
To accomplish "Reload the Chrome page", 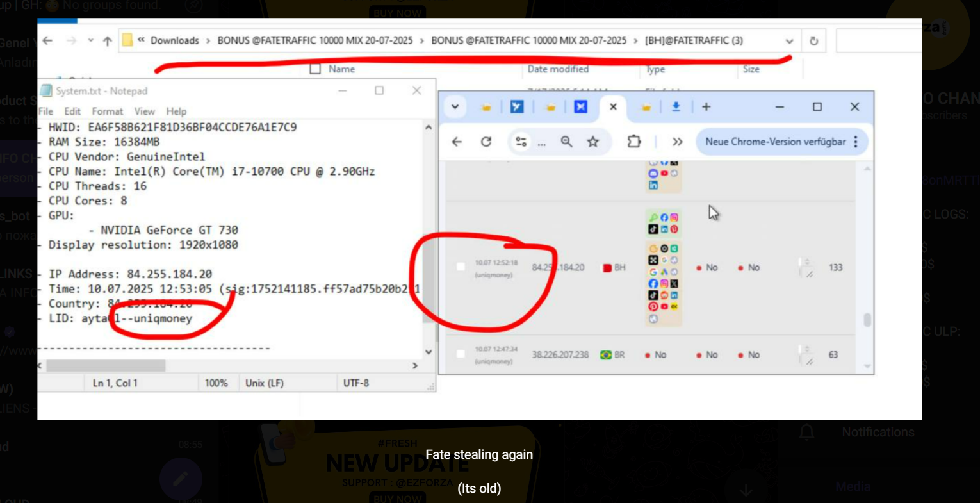I will [x=486, y=142].
